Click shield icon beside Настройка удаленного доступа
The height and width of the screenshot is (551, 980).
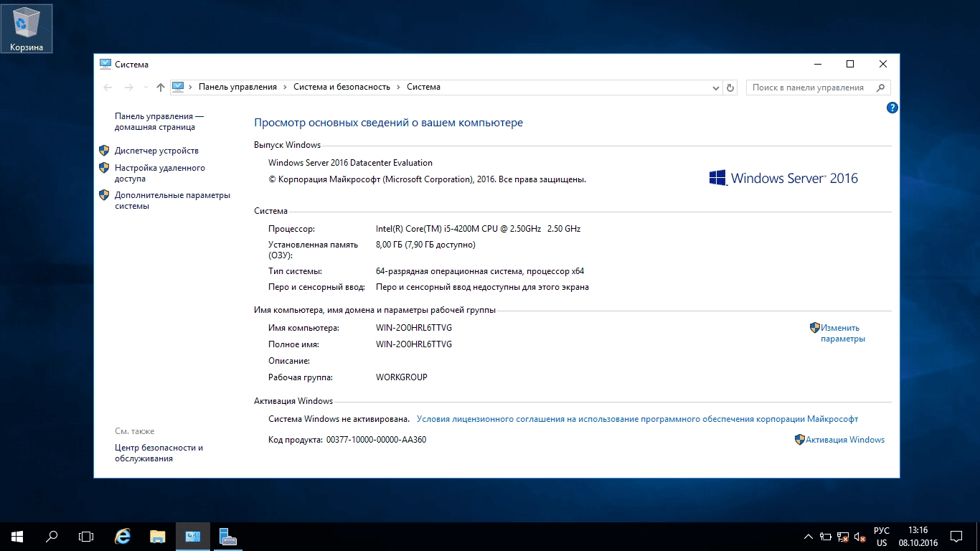(x=104, y=168)
